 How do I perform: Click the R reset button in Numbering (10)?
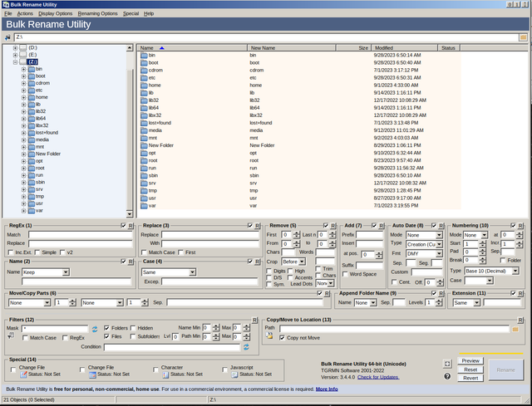(520, 226)
